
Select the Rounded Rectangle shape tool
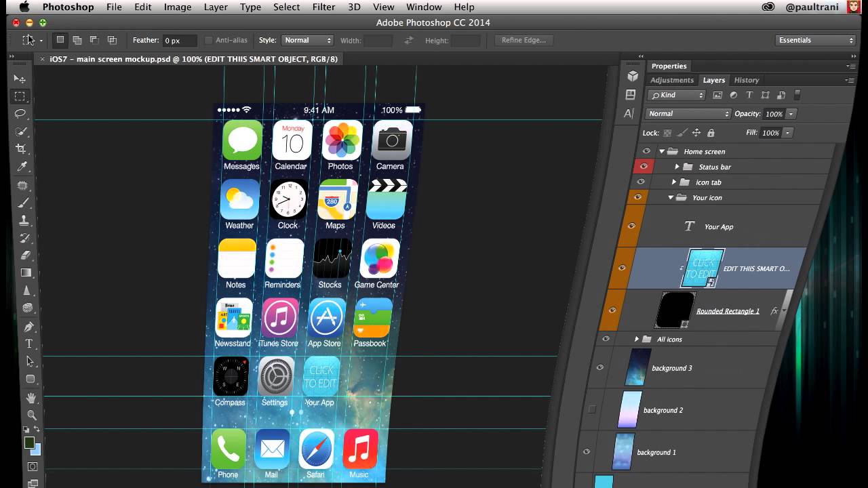pos(31,380)
